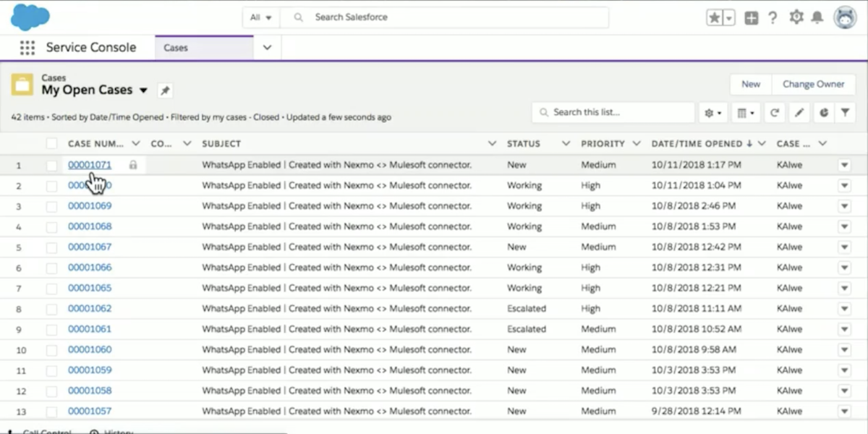Open the App Launcher grid icon
Image resolution: width=868 pixels, height=434 pixels.
click(x=27, y=48)
